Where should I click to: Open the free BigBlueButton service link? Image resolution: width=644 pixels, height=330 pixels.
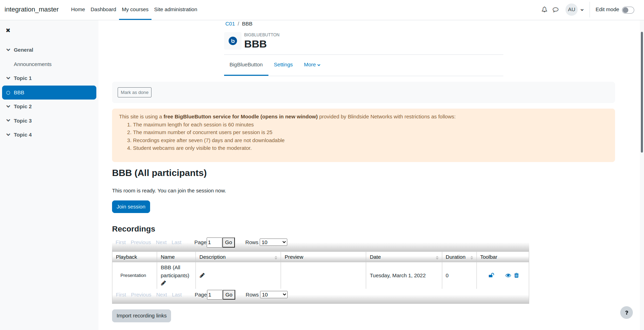pyautogui.click(x=240, y=117)
